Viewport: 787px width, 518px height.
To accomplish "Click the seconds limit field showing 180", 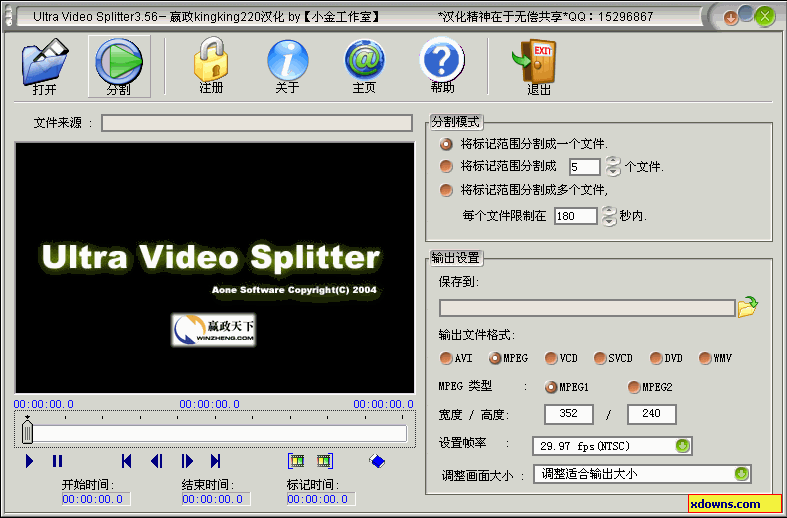I will (576, 216).
